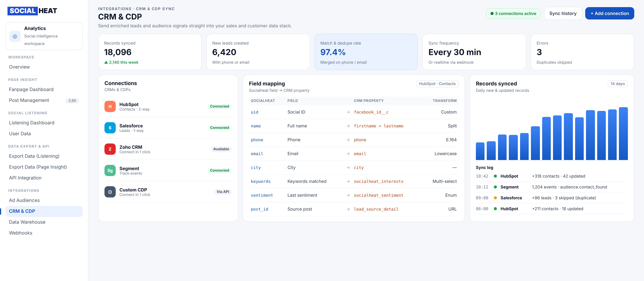Click the arrow icon in uid row

(x=348, y=112)
